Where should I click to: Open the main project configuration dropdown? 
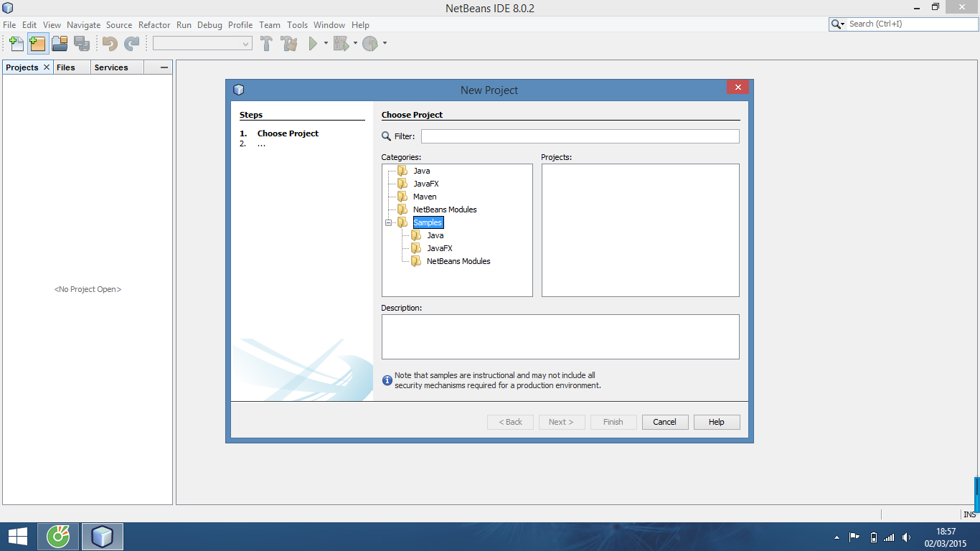[201, 43]
